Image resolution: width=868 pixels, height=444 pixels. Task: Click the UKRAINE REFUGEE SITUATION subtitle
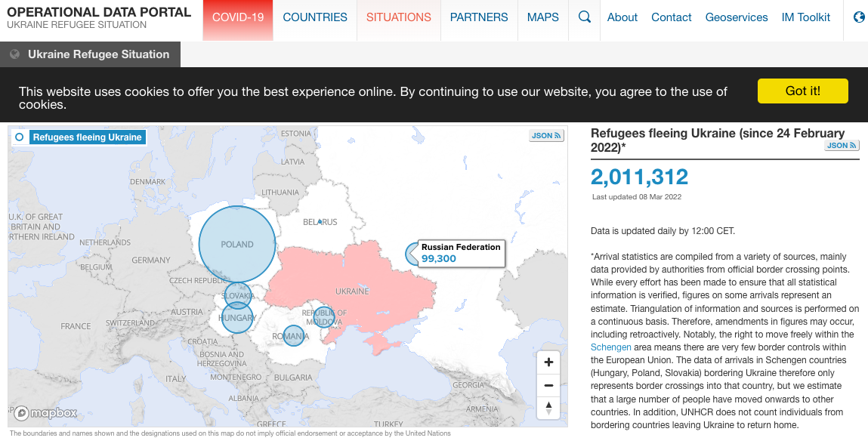(77, 25)
